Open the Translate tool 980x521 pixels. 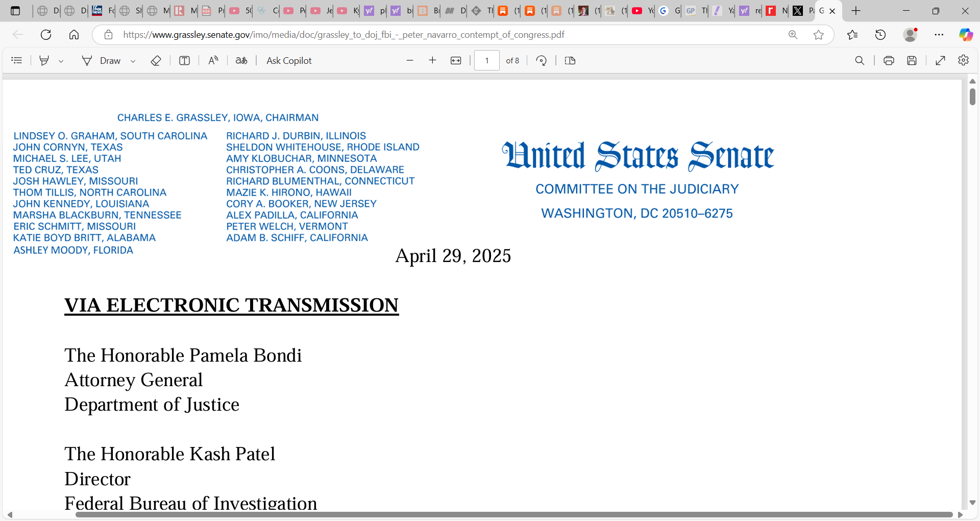[x=241, y=60]
